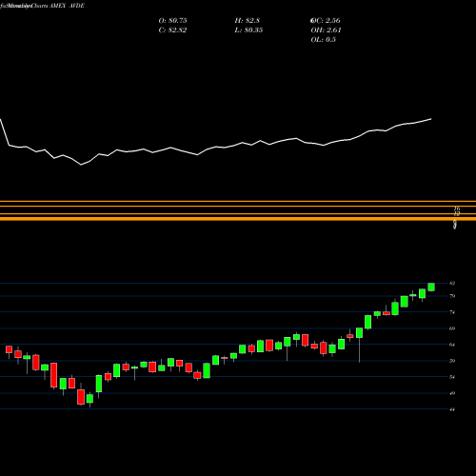Screen dimensions: 476x476
Task: Click the OC: 2.56 reading
Action: (326, 21)
